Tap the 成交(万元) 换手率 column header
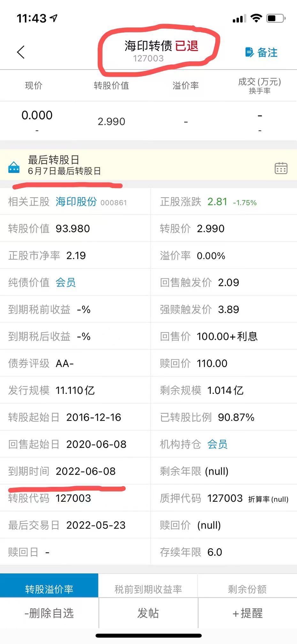Screen dimensions: 297x644 pos(259,86)
